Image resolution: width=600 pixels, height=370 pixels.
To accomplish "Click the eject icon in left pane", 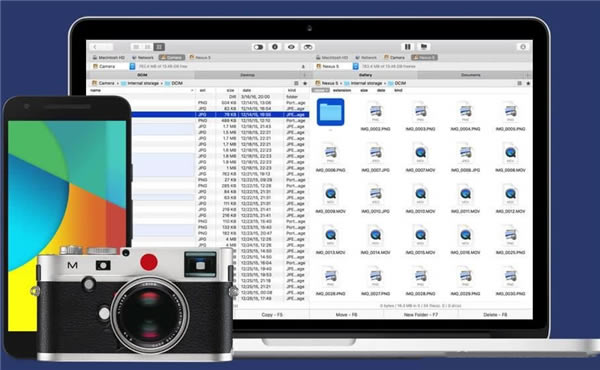I will 303,67.
